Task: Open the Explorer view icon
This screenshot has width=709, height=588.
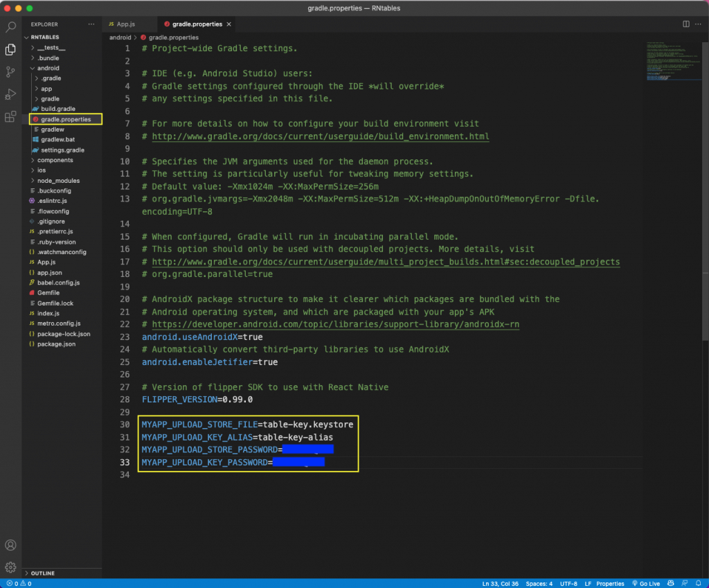Action: [10, 50]
